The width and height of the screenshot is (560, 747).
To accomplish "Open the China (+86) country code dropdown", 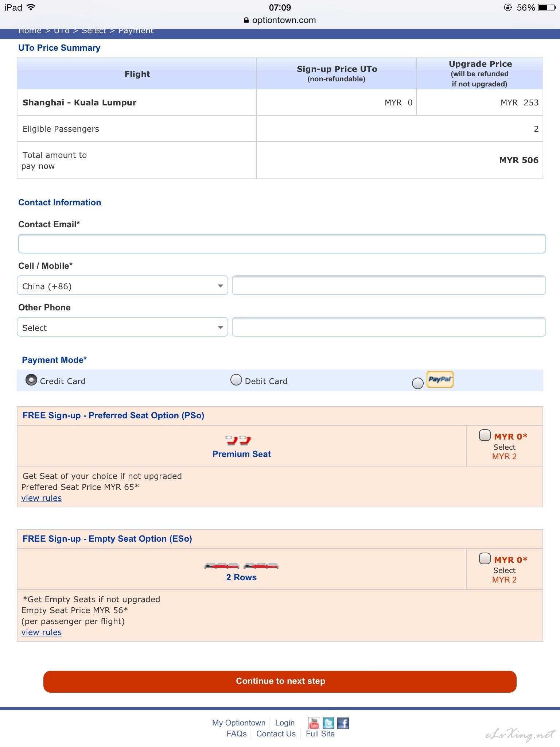I will click(122, 286).
